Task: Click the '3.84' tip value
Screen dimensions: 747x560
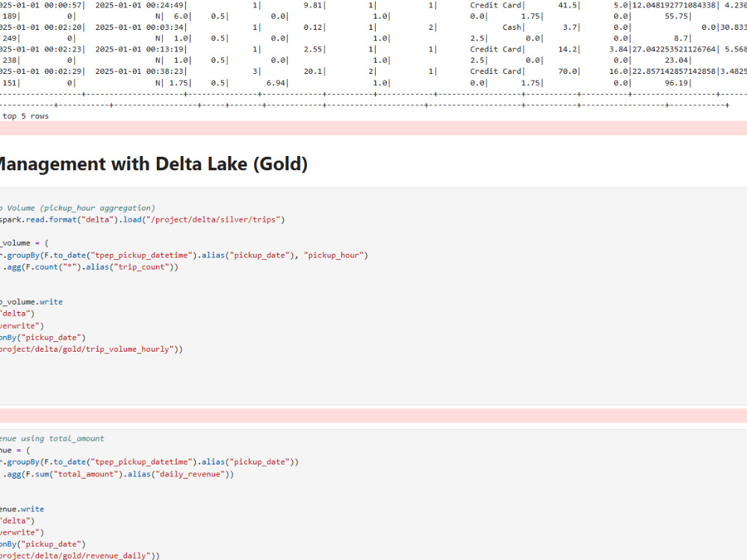Action: click(619, 49)
